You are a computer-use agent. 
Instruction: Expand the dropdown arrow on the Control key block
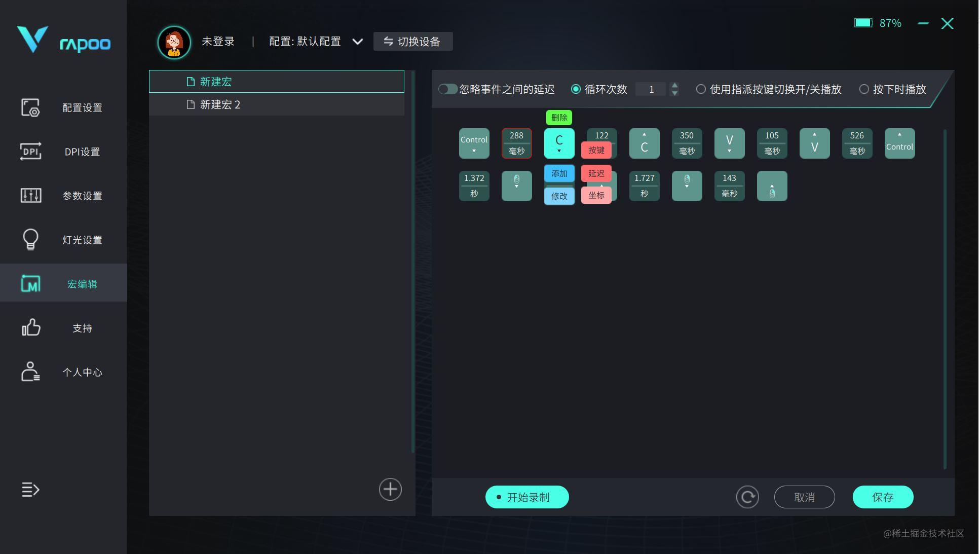point(474,151)
